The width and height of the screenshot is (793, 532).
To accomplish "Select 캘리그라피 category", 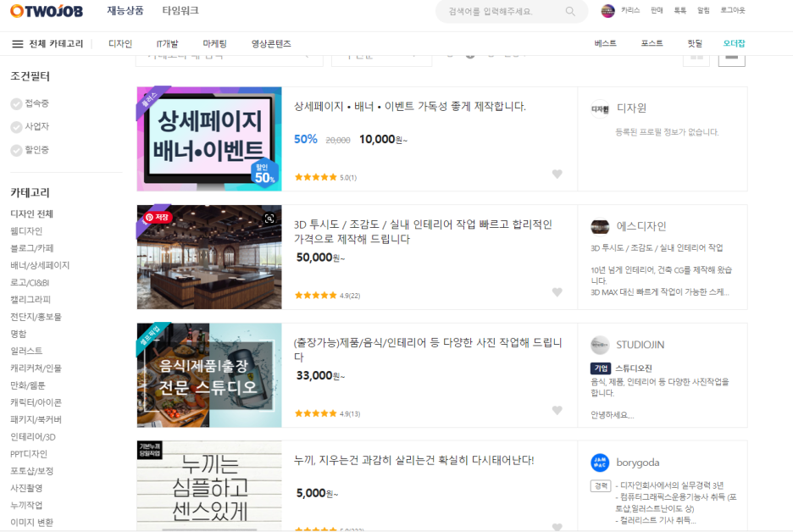I will 30,300.
